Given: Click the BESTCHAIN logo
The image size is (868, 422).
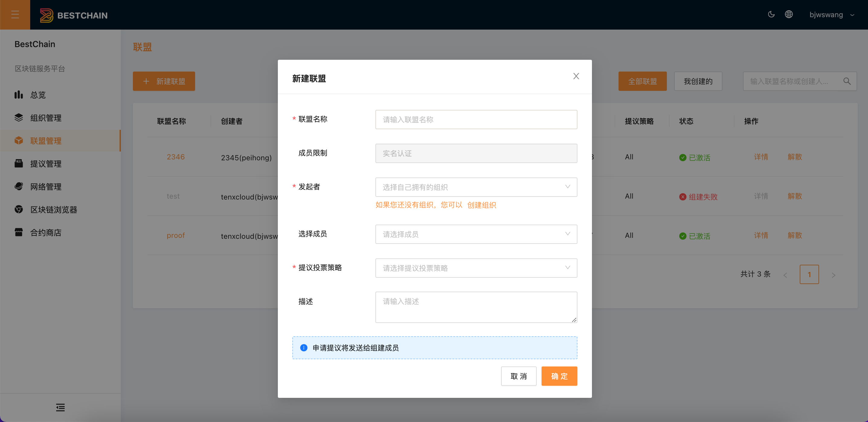Looking at the screenshot, I should pos(73,15).
